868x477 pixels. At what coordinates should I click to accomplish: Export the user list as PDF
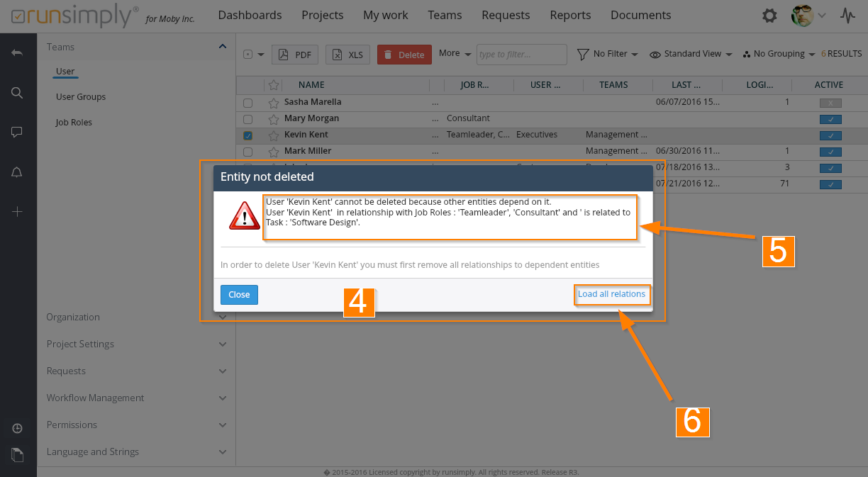click(295, 55)
